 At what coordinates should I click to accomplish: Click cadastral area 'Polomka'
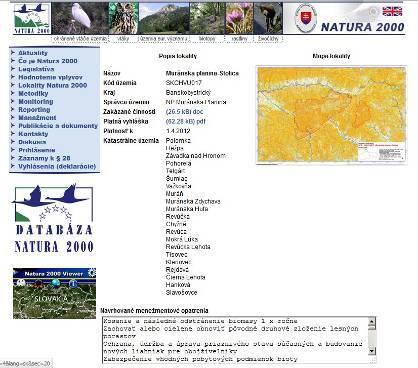[178, 141]
